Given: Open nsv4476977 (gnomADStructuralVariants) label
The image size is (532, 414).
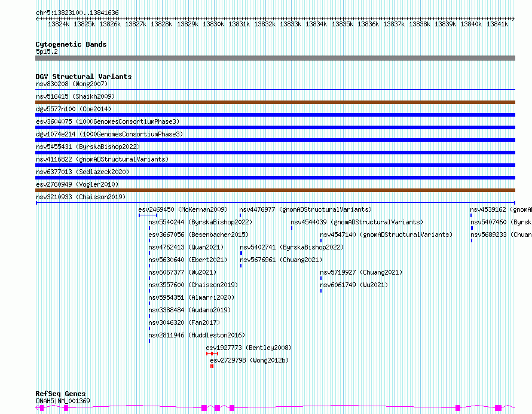Looking at the screenshot, I should [x=305, y=209].
